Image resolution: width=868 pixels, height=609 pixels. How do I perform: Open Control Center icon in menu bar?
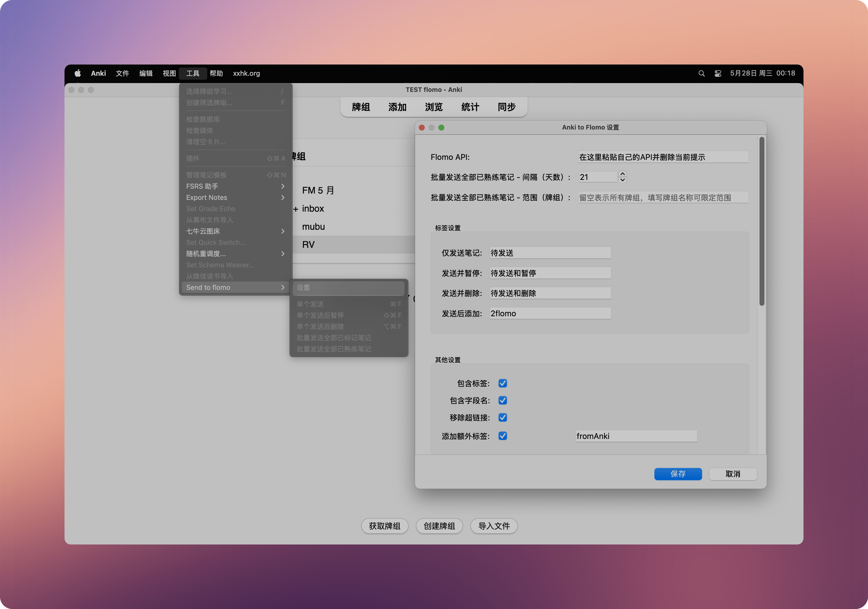point(717,73)
